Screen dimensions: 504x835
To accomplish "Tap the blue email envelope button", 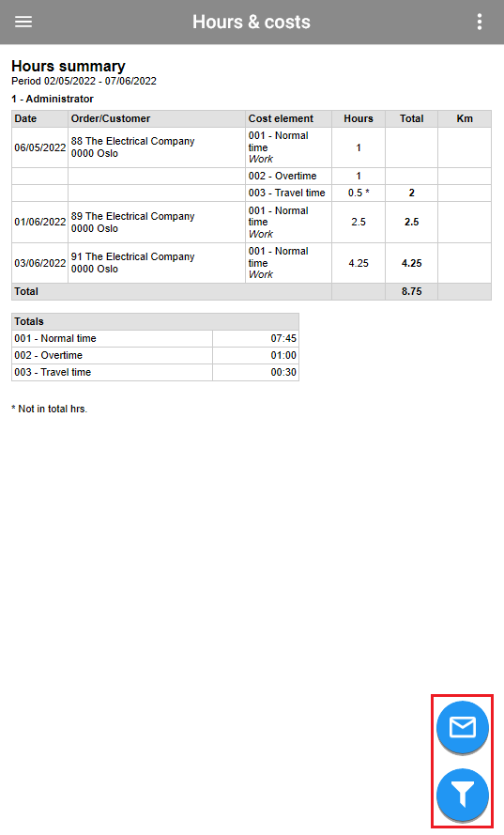I will pyautogui.click(x=463, y=727).
